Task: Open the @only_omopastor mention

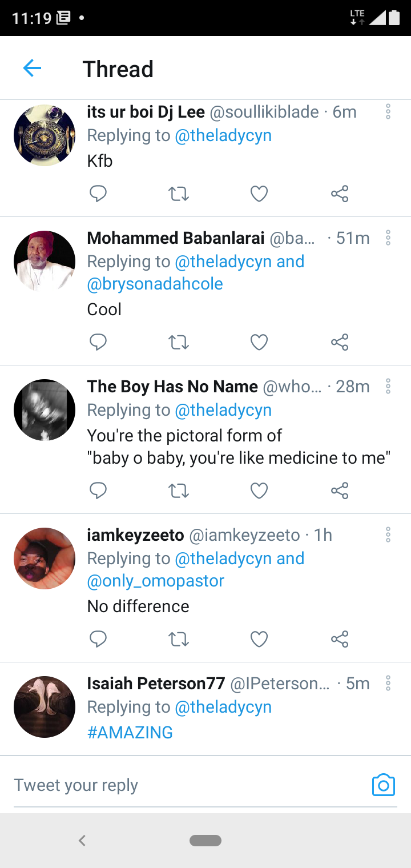Action: [x=156, y=581]
